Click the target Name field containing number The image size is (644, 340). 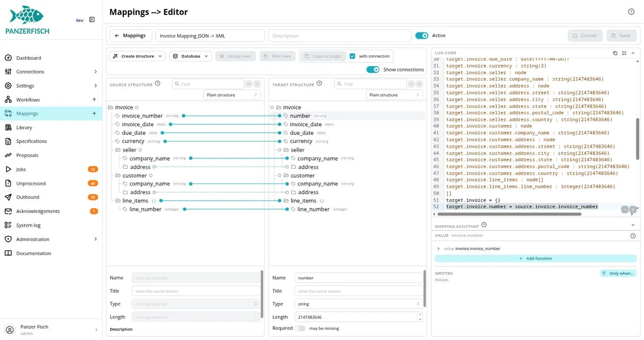pyautogui.click(x=358, y=278)
